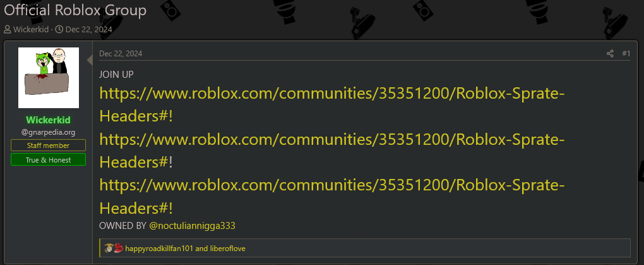Screen dimensions: 644x265
Task: Click thread author Wickerkid below the title
Action: point(31,30)
